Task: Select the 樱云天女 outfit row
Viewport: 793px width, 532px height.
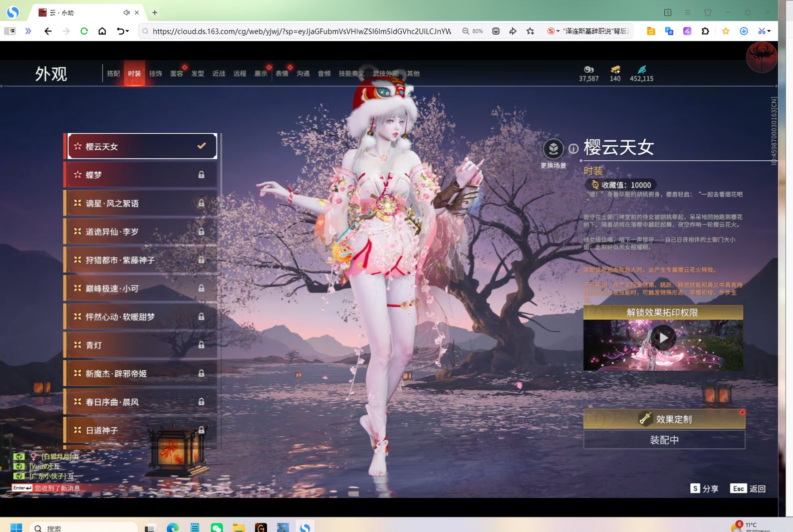Action: [x=142, y=146]
